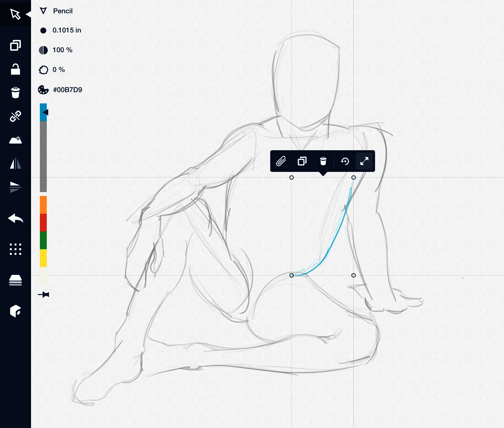The height and width of the screenshot is (428, 504).
Task: Click the unlink chain icon
Action: tap(15, 116)
